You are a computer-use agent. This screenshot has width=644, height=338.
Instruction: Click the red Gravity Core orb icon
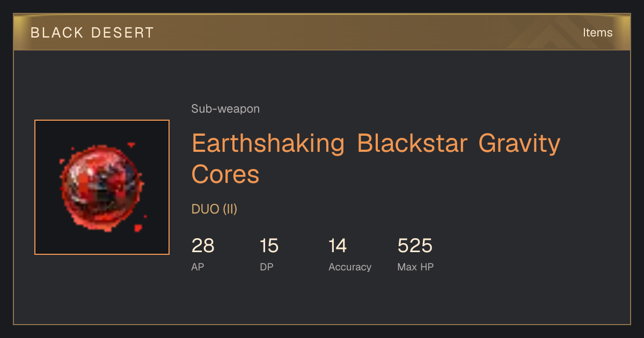[102, 187]
